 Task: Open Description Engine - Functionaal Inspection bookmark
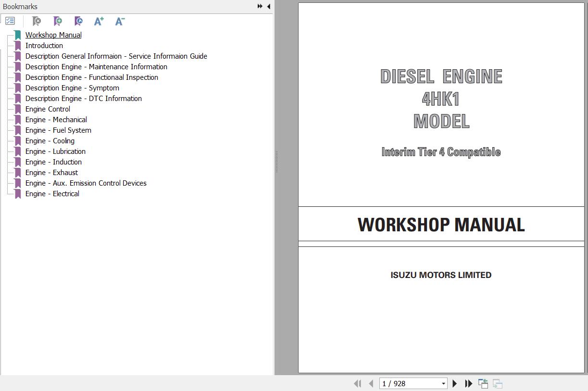click(x=92, y=77)
